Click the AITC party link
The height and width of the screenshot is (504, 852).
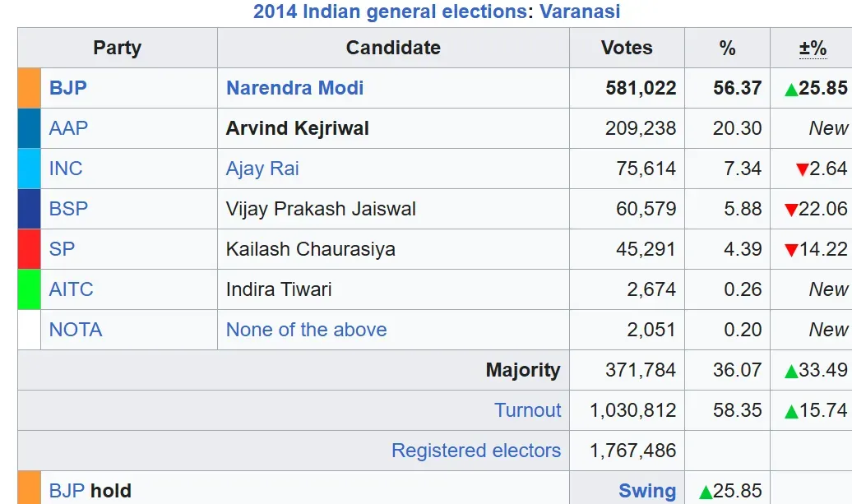click(x=72, y=289)
